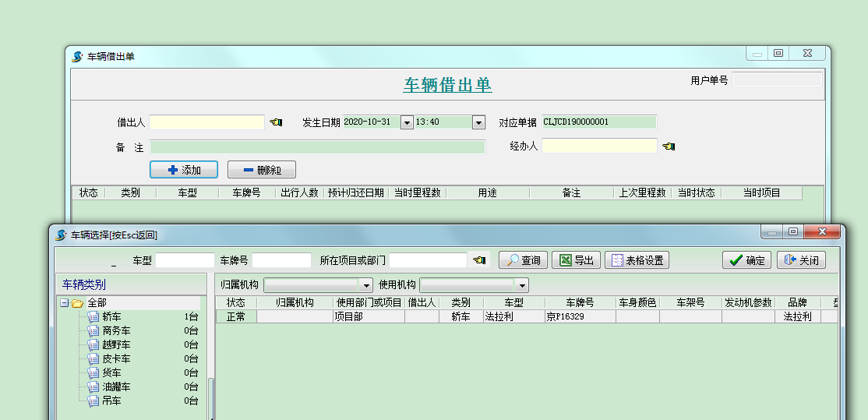868x420 pixels.
Task: Select 油罐车 category in vehicle tree
Action: coord(116,386)
